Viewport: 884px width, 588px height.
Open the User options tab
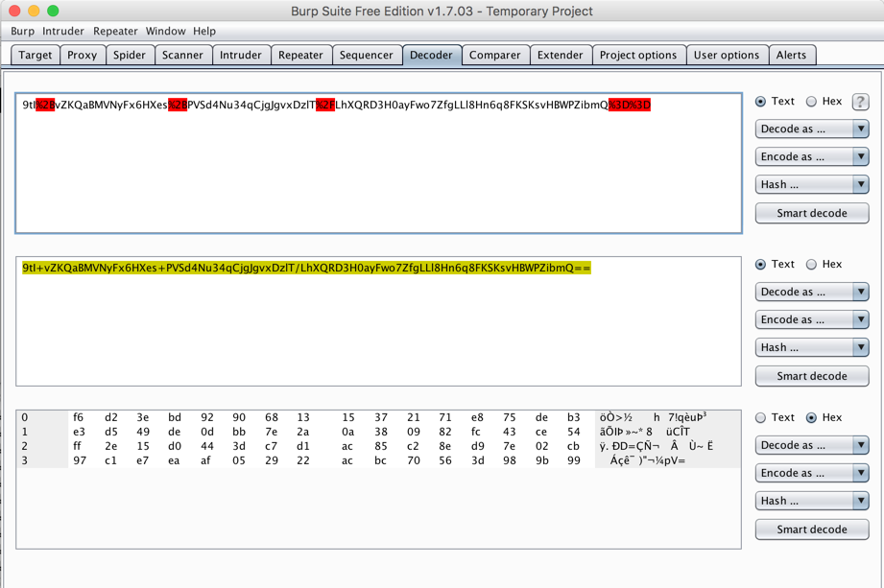(727, 55)
